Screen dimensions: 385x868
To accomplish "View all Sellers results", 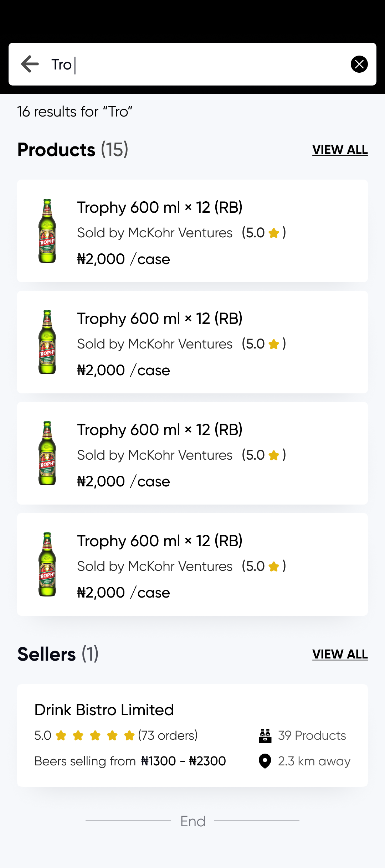I will 340,654.
